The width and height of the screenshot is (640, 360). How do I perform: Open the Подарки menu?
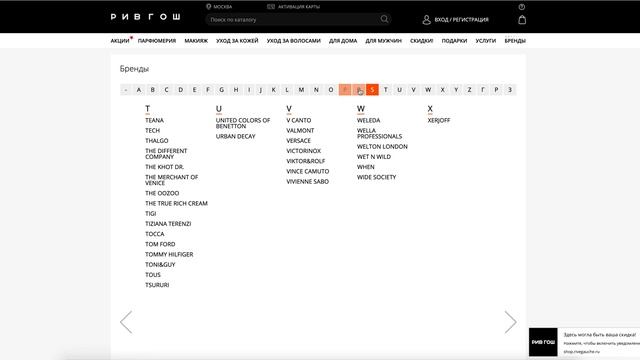(454, 41)
